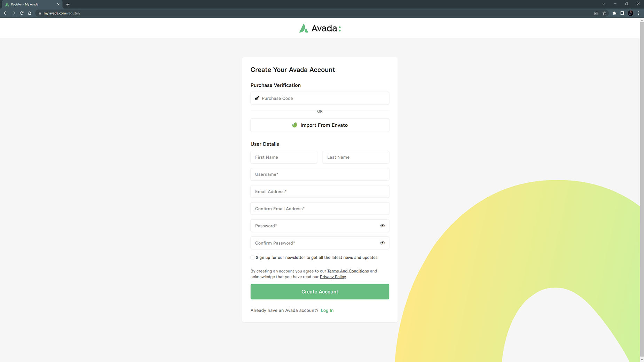Screen dimensions: 644x362
Task: Open the tab search chevron
Action: (x=603, y=4)
